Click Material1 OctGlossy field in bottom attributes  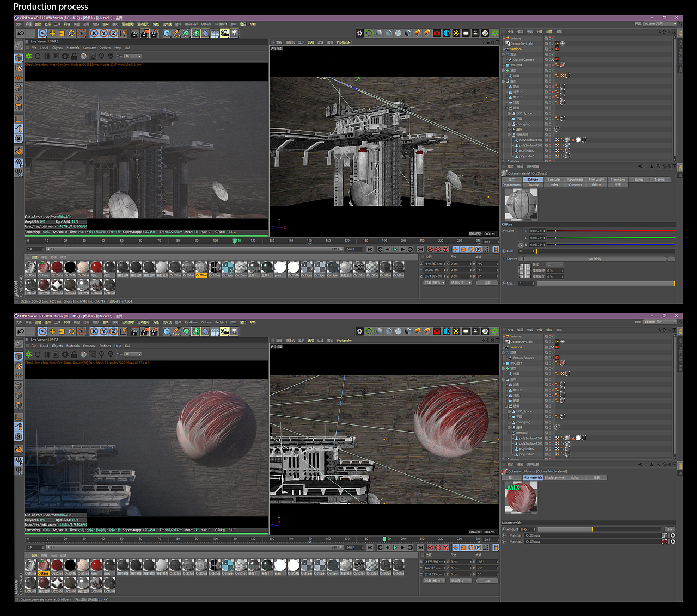coord(592,535)
